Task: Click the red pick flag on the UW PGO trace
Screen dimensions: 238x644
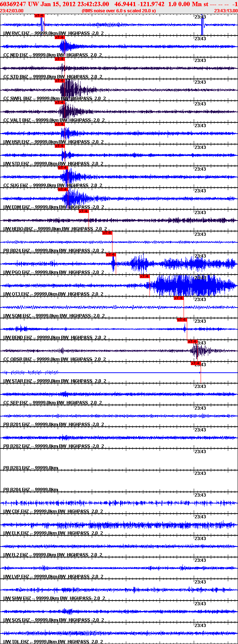Action: pos(111,255)
